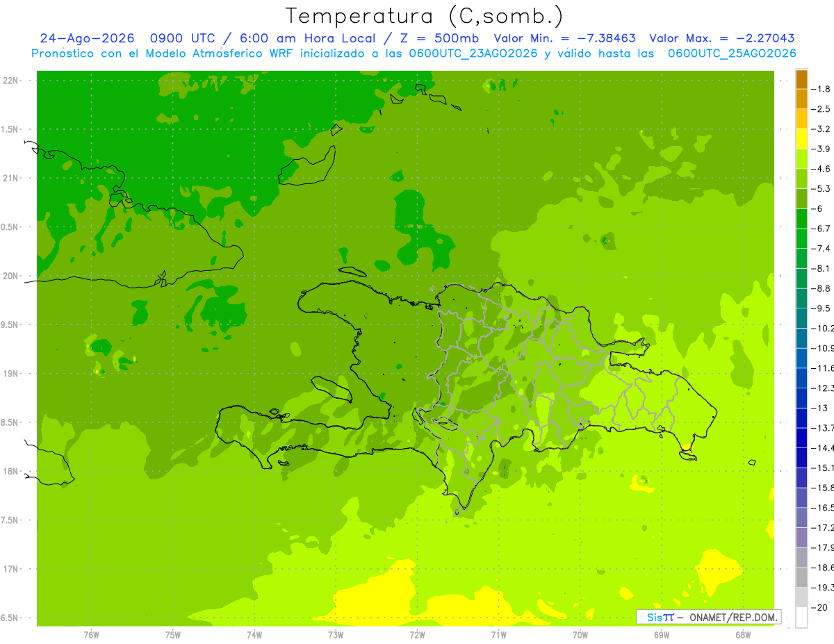Click the '73W' longitude axis label
The width and height of the screenshot is (834, 644).
336,636
